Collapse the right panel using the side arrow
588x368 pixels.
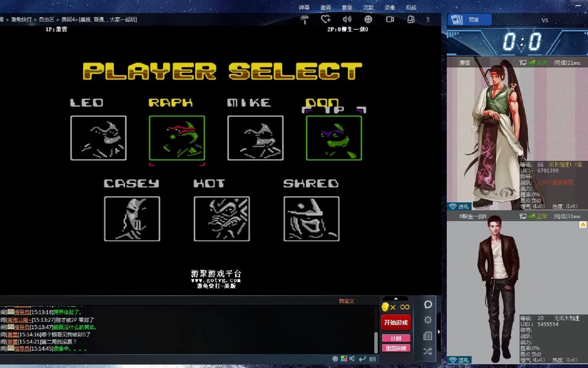coord(439,332)
